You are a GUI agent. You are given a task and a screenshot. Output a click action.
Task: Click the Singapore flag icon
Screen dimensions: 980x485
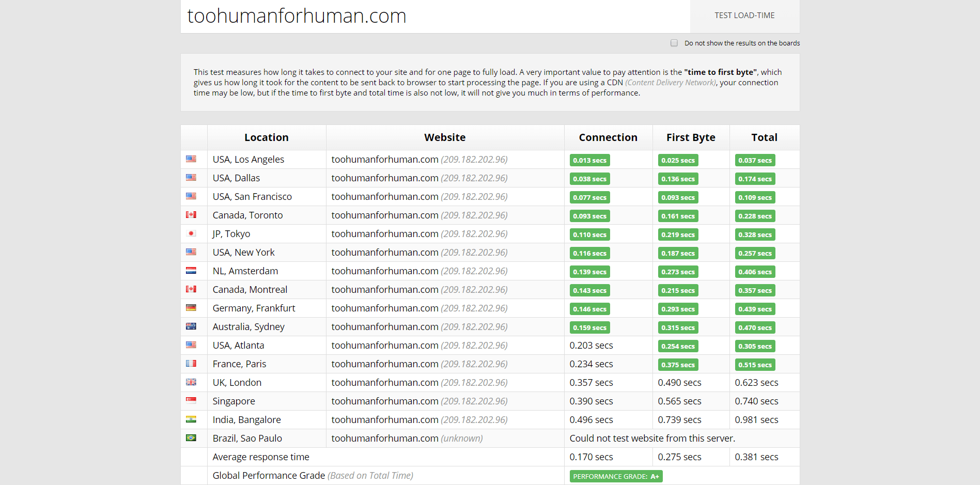click(x=191, y=401)
